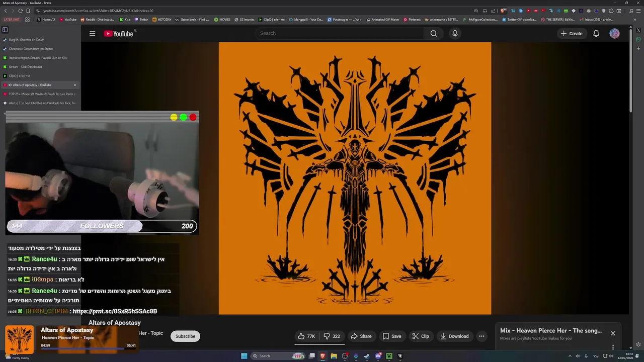The width and height of the screenshot is (644, 362).
Task: Open YouTube notifications bell
Action: (596, 34)
